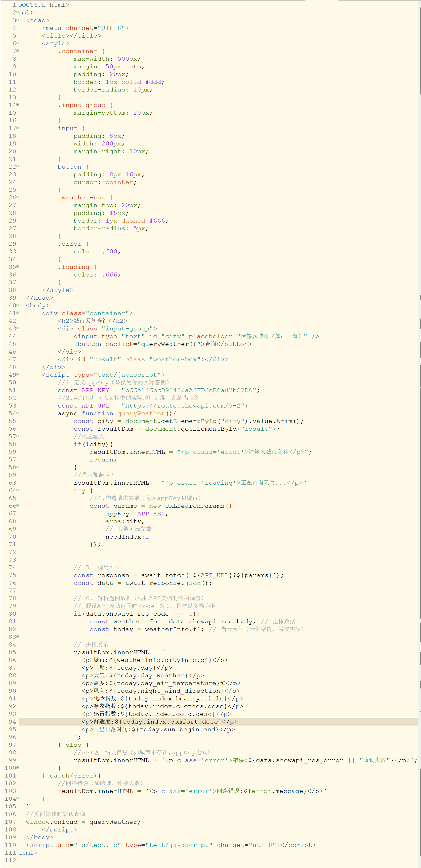This screenshot has height=868, width=421.
Task: Click the 城市 weatherInfo.cityInfo.c4 template line
Action: pos(155,660)
